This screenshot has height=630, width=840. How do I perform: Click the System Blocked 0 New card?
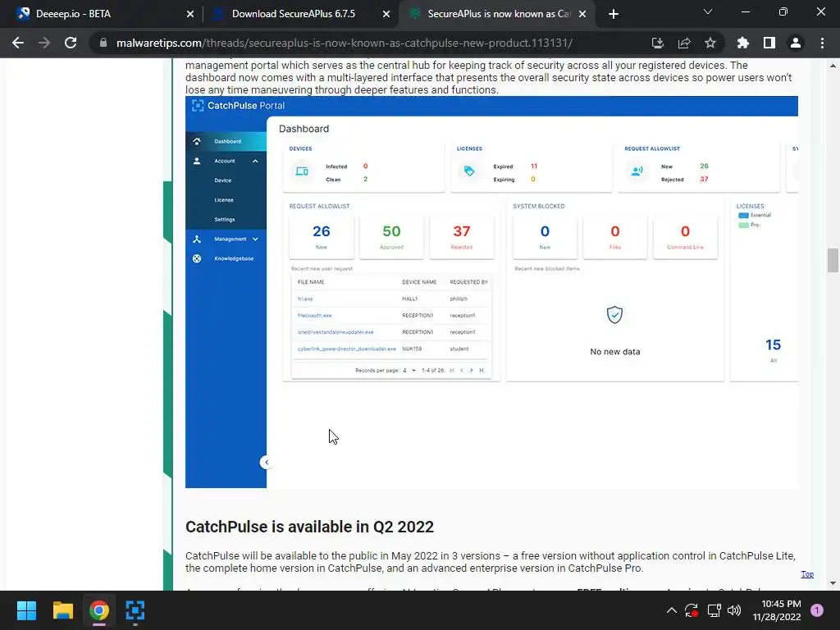(545, 237)
